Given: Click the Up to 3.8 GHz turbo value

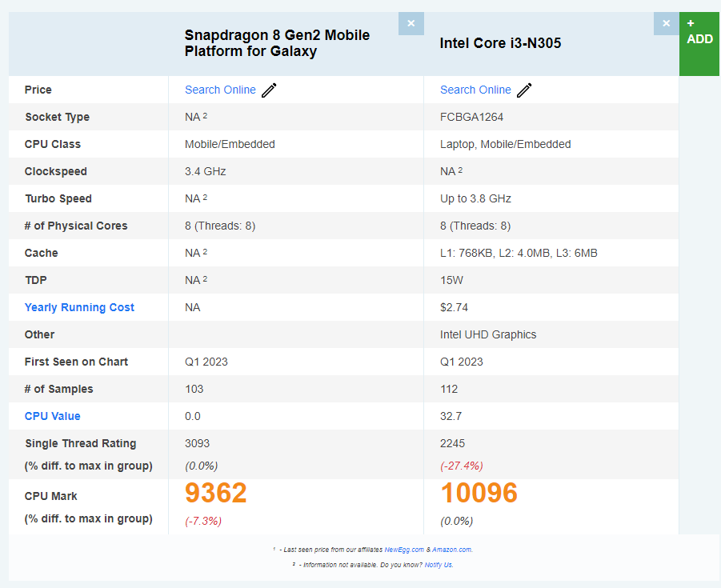Looking at the screenshot, I should tap(475, 198).
